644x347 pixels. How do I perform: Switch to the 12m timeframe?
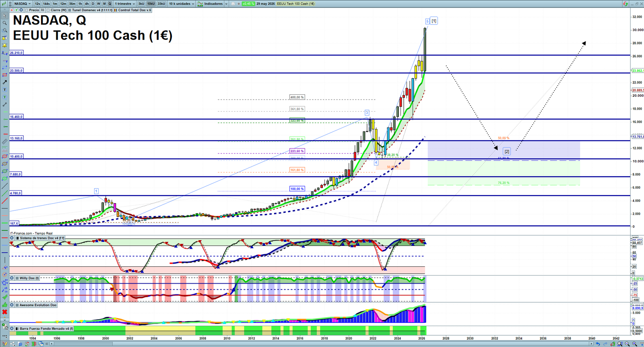point(63,4)
